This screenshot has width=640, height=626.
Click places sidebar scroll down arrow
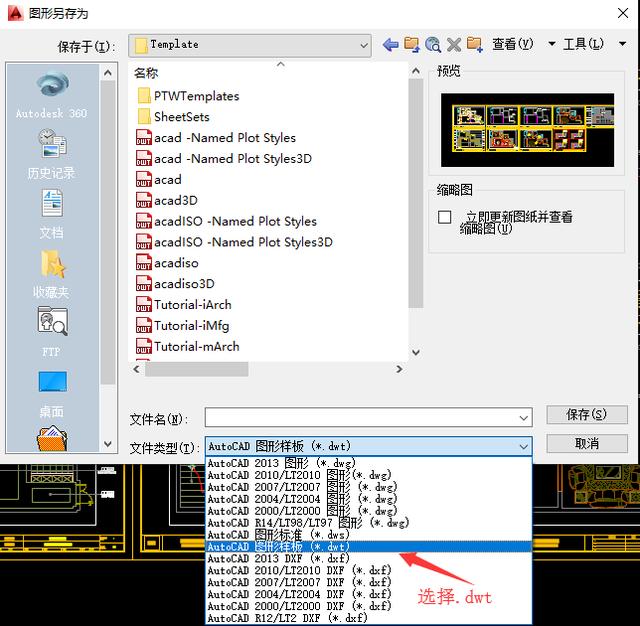tap(108, 444)
